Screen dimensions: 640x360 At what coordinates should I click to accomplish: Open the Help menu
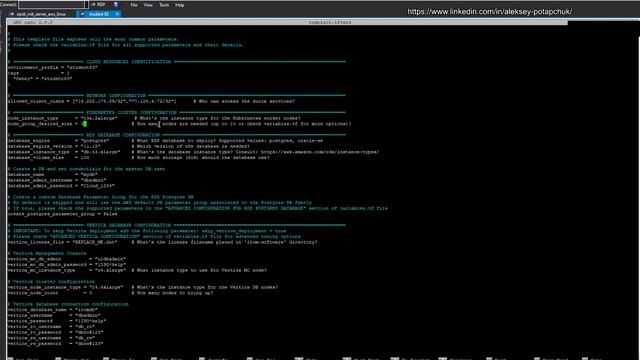pyautogui.click(x=180, y=5)
